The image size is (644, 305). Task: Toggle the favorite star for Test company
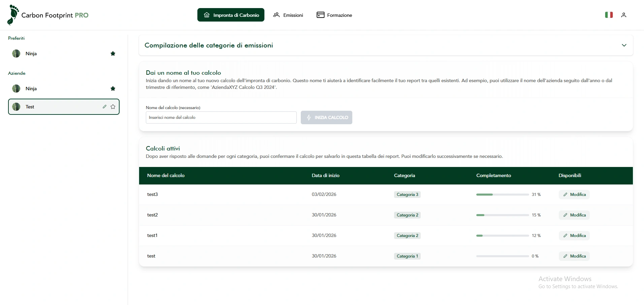tap(113, 107)
